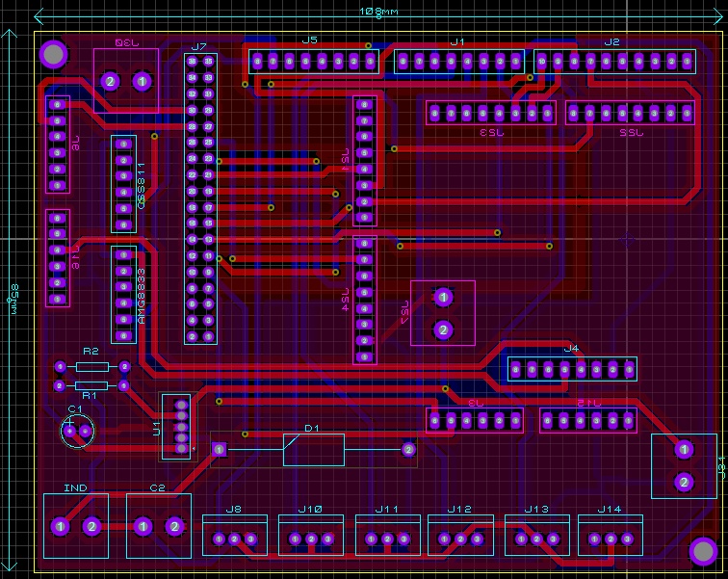Select the AMG8833 sensor header label
The width and height of the screenshot is (728, 579).
(142, 296)
